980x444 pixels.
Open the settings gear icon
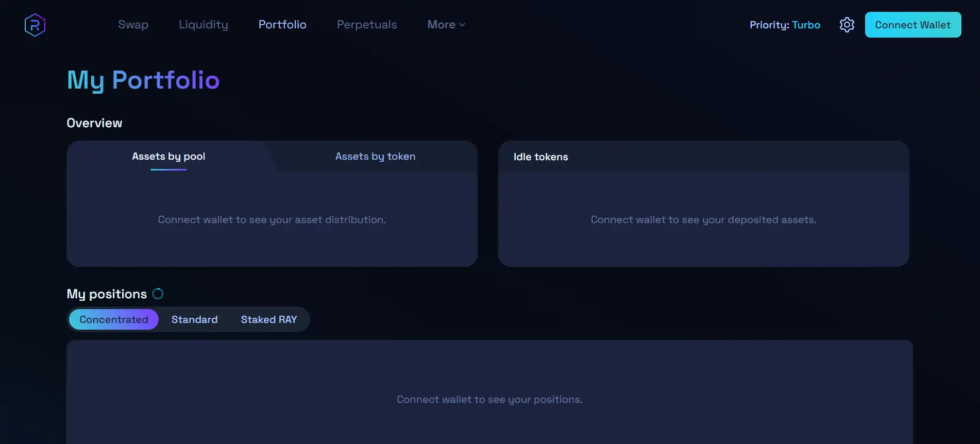[x=847, y=25]
